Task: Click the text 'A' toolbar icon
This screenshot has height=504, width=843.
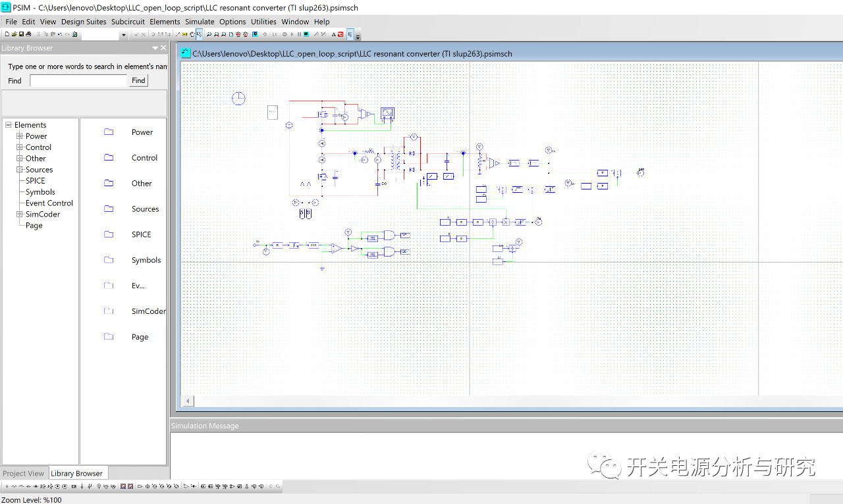Action: pos(334,34)
